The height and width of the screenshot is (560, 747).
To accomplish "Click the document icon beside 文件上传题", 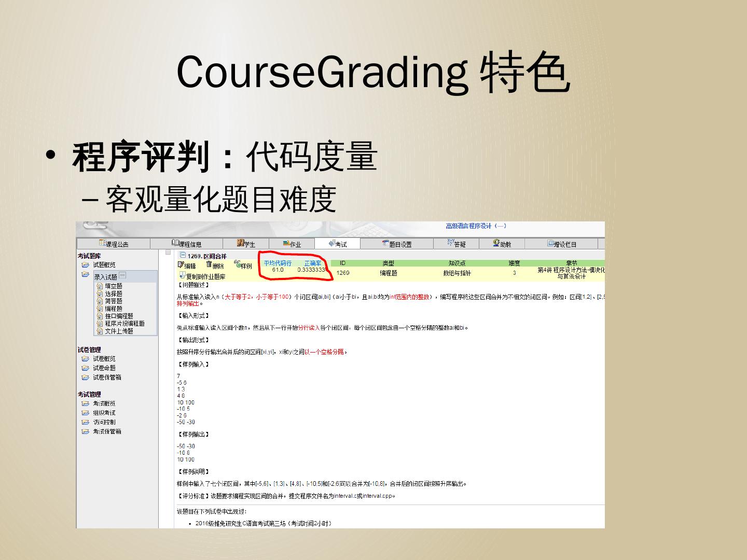I will pyautogui.click(x=100, y=331).
